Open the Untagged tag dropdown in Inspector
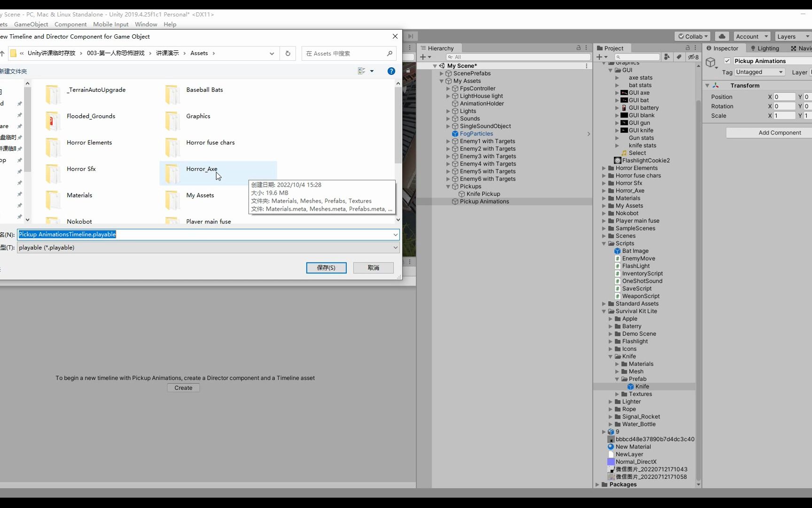 tap(759, 72)
